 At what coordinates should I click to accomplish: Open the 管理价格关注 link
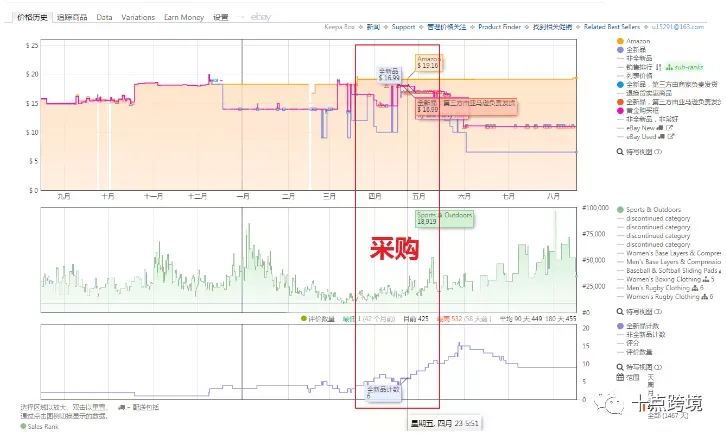click(446, 27)
